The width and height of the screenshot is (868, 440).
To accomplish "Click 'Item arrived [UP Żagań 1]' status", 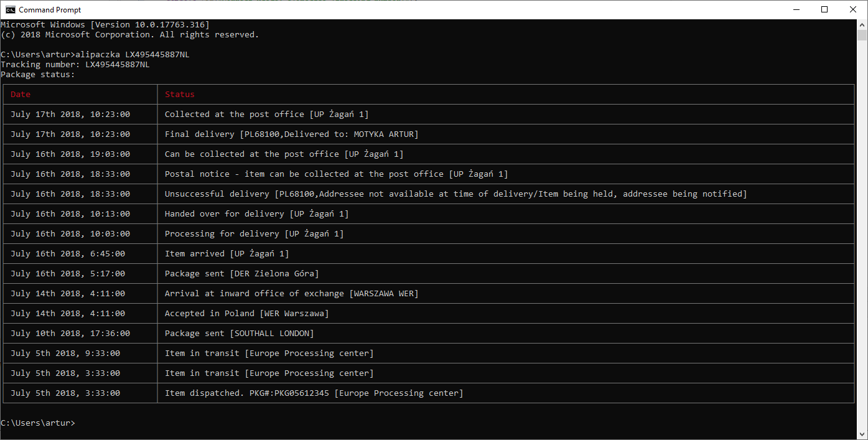I will pyautogui.click(x=227, y=254).
